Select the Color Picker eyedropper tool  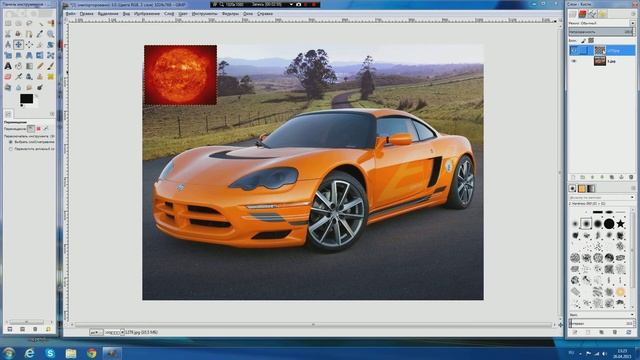click(x=40, y=34)
